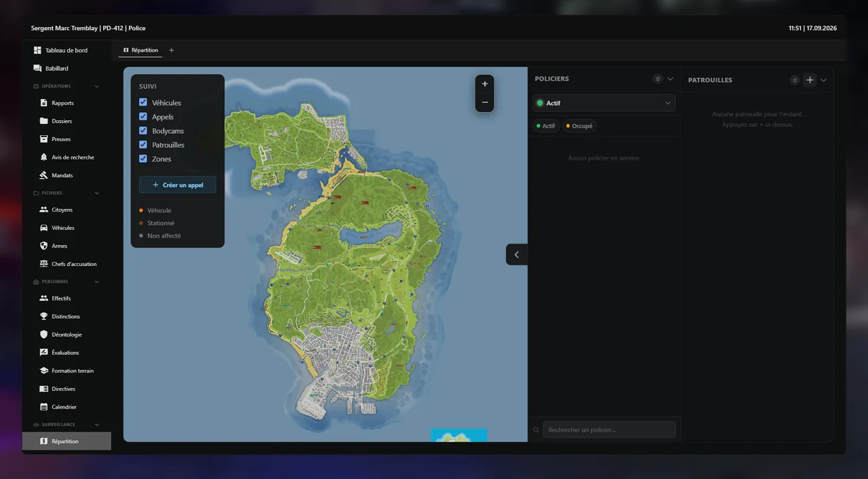
Task: Open Chefs d'accusation page link
Action: pos(74,264)
